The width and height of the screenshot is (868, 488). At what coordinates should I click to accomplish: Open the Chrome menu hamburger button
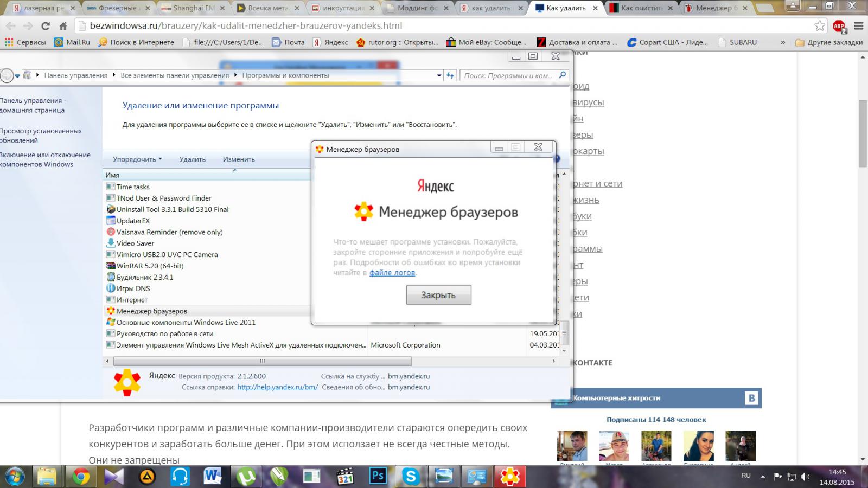[858, 26]
